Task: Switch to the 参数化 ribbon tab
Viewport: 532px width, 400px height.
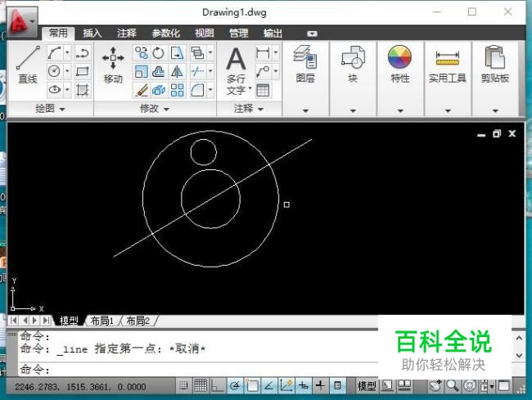Action: pos(165,34)
